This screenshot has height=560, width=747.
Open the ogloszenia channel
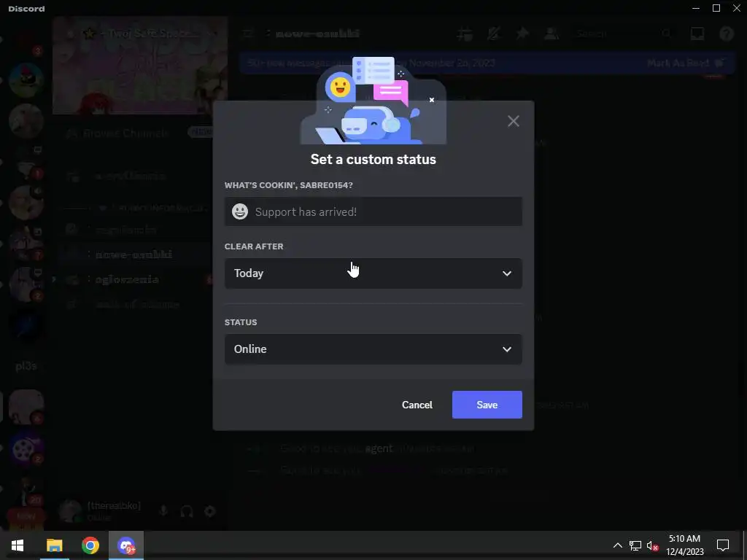[x=127, y=279]
